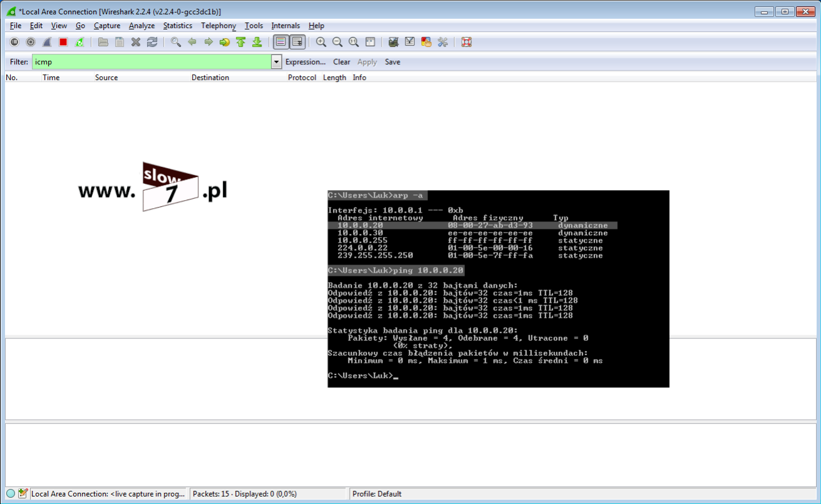
Task: Open the Help menu
Action: pyautogui.click(x=317, y=26)
